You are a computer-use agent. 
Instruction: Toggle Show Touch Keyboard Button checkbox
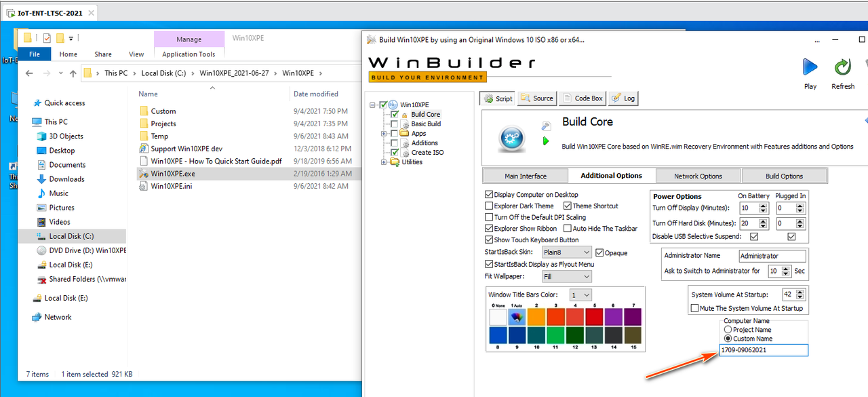click(x=489, y=240)
